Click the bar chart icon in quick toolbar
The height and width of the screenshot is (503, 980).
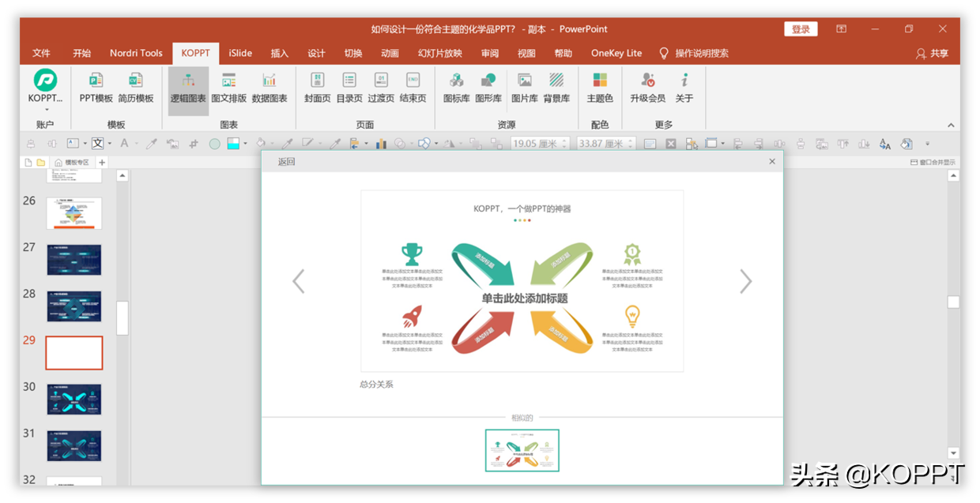381,144
